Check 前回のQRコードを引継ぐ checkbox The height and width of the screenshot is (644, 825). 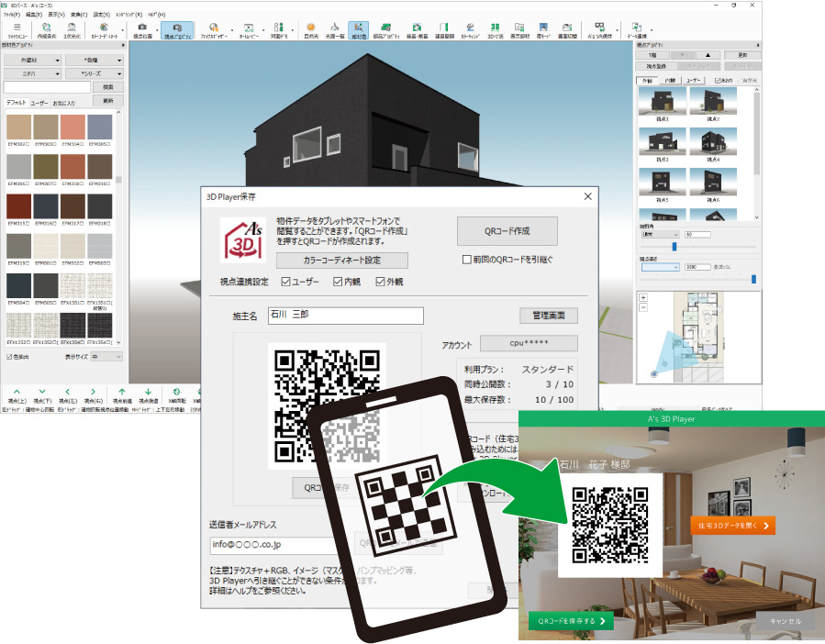click(466, 260)
